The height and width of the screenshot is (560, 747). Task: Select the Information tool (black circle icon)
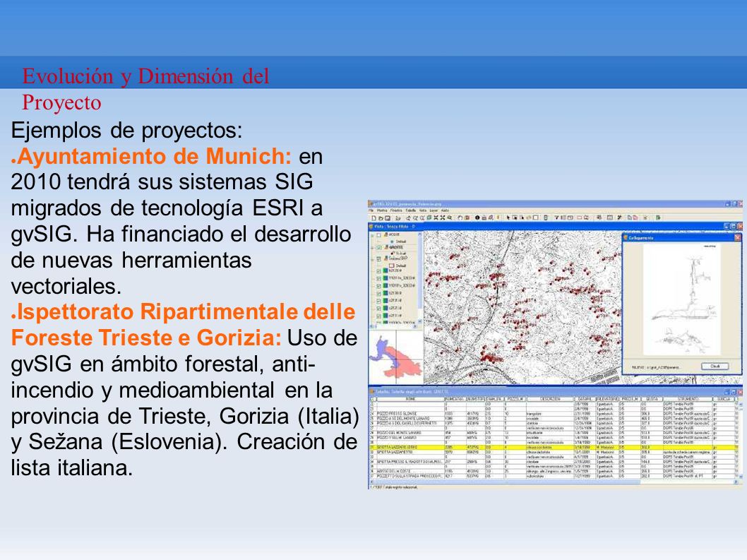click(x=477, y=218)
